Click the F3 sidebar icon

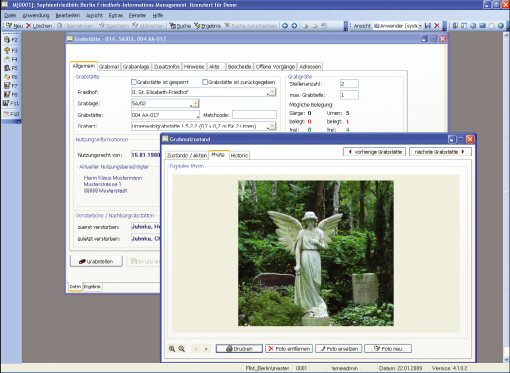(x=10, y=50)
